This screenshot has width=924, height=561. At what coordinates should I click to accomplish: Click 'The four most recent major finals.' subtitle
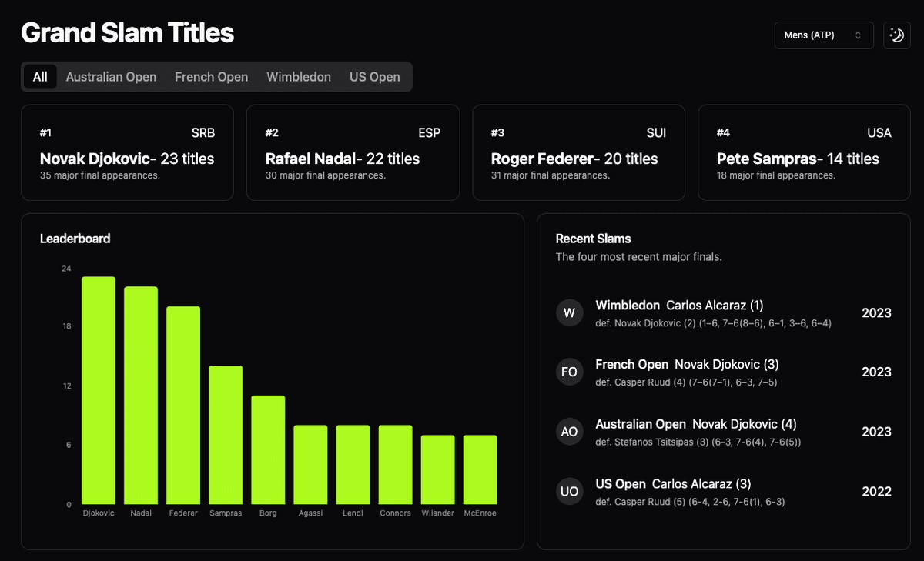(x=639, y=257)
